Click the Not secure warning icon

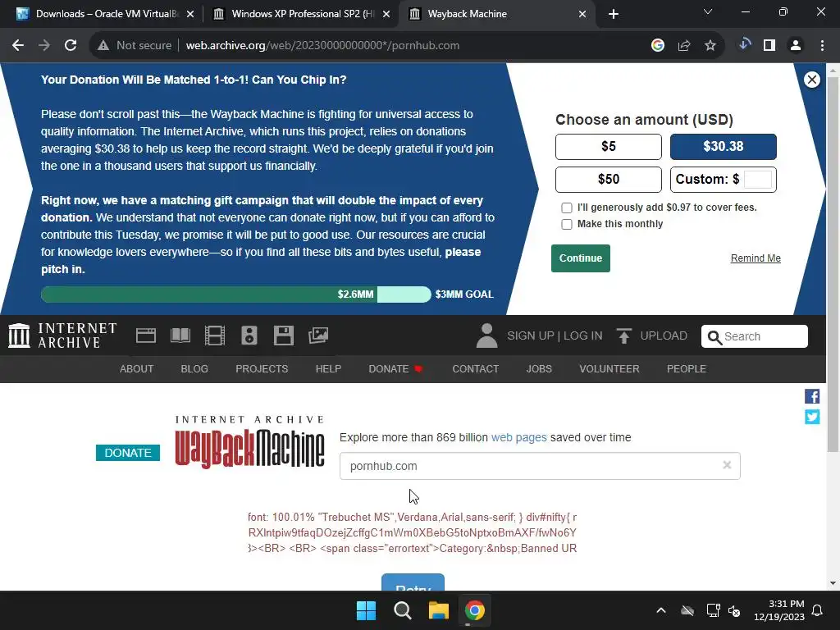pyautogui.click(x=103, y=46)
